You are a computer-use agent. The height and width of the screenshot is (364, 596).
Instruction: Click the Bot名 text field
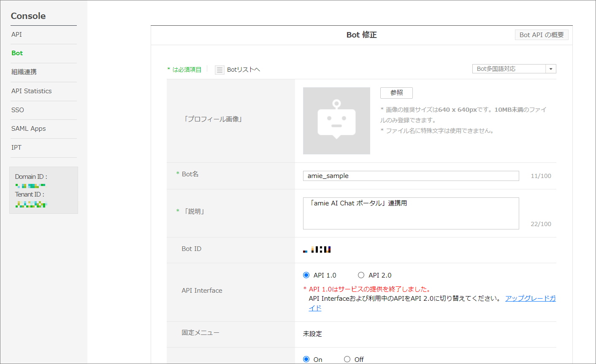tap(411, 176)
